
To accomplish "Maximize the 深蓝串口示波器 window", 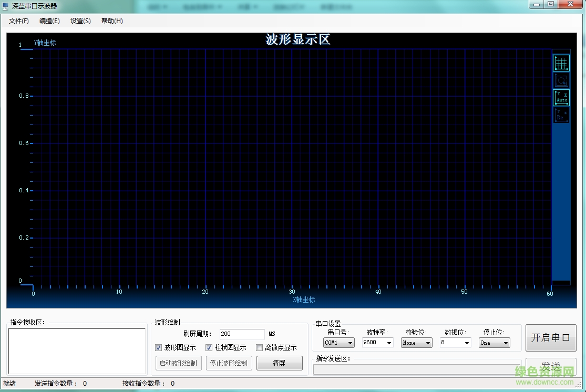I will tap(551, 4).
